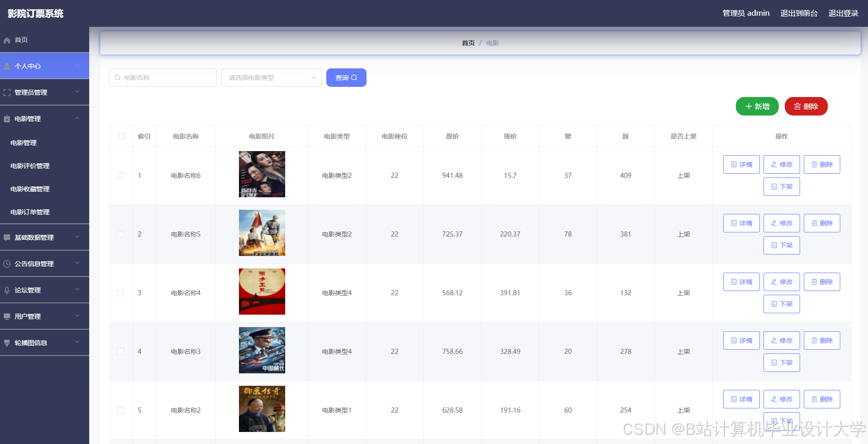Click the chat icon beside 基础数据管理
This screenshot has width=868, height=444.
point(7,237)
